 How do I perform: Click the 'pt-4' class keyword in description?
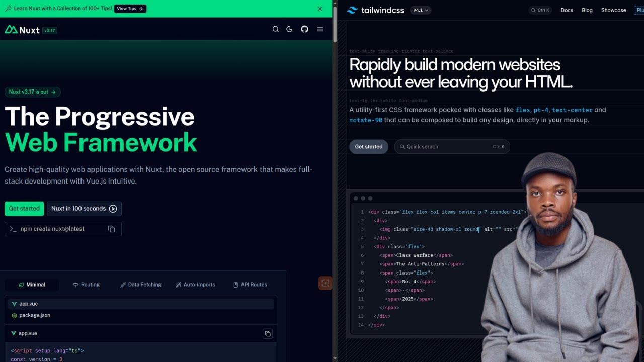(541, 110)
